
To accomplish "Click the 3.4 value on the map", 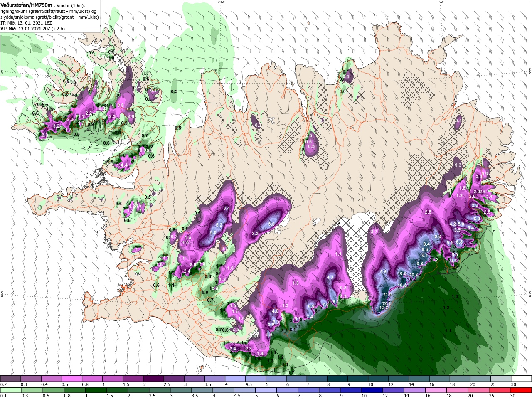I will 227,208.
